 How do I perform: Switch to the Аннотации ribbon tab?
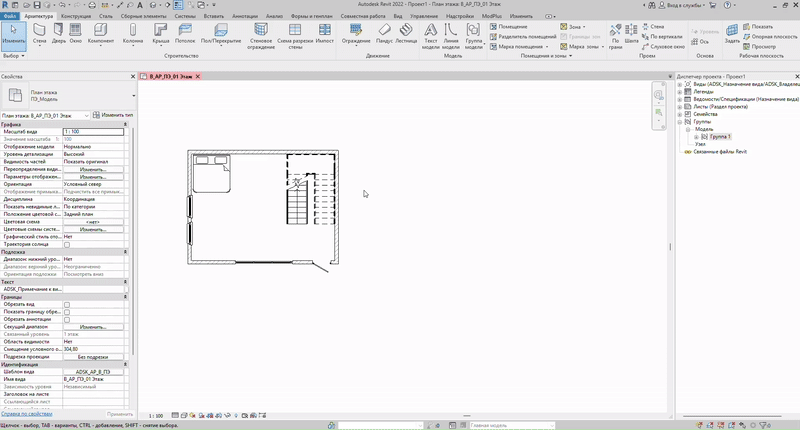244,17
